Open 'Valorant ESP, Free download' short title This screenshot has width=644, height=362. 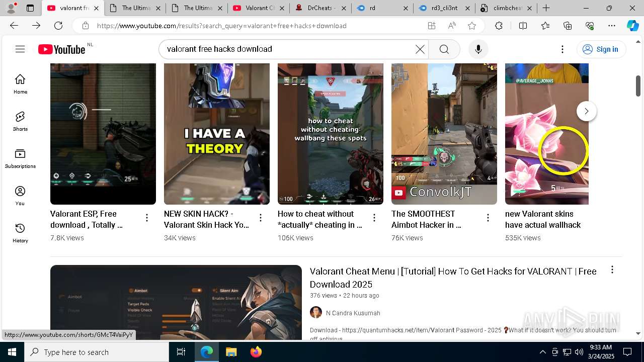click(87, 219)
